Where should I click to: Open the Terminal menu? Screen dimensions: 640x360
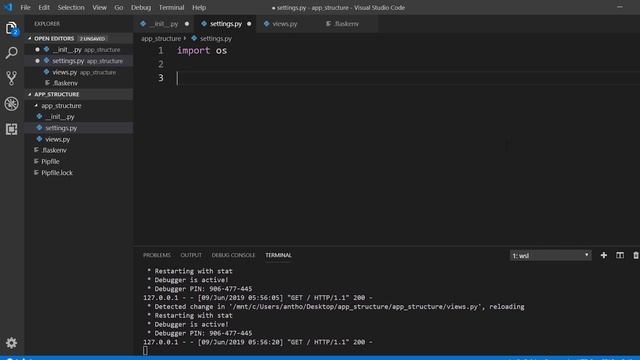pos(171,7)
